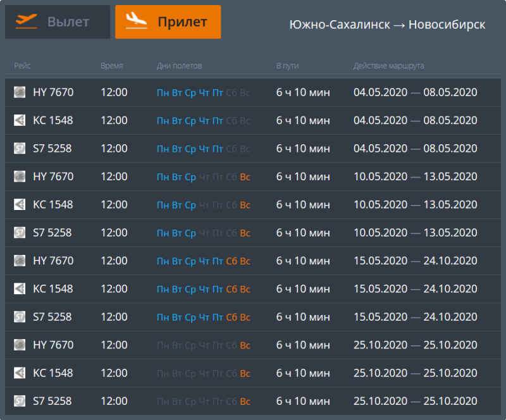This screenshot has height=420, width=506.
Task: Click date range 15.05.2020 — 24.10.2020 for HY 7670
Action: point(415,261)
